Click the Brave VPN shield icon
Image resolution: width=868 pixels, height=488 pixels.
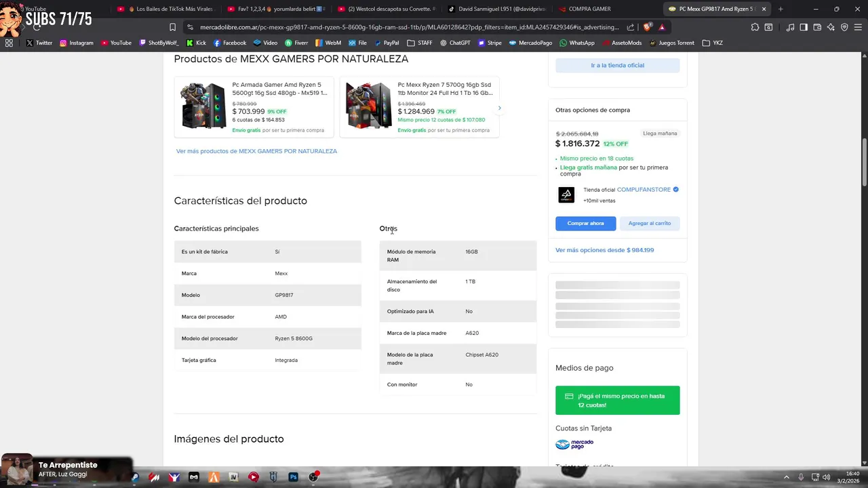pos(844,27)
